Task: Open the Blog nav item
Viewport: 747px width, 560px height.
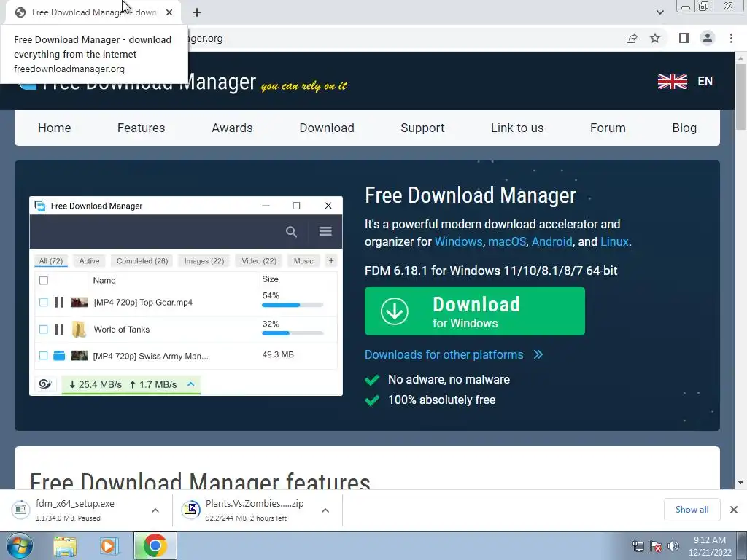Action: [x=684, y=128]
